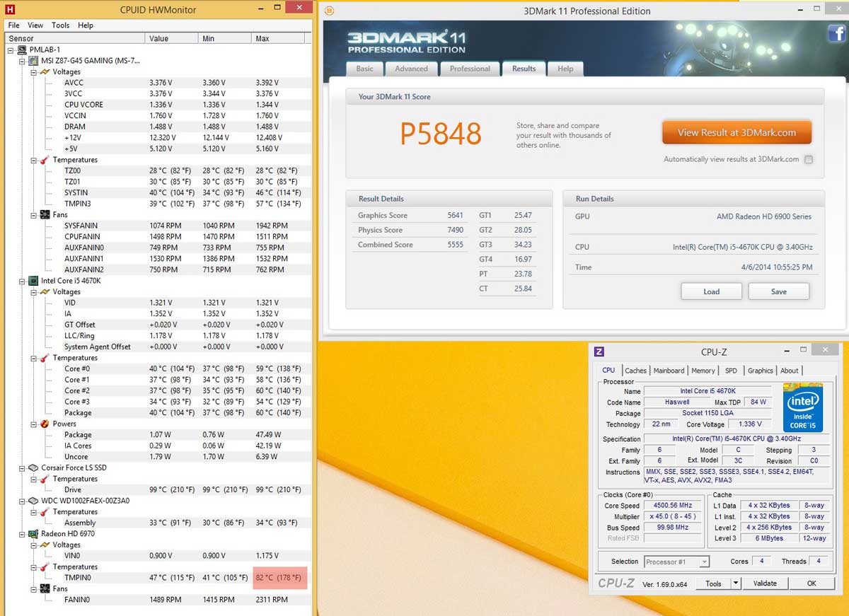Click View Result at 3DMark.com button
Viewport: 849px width, 616px height.
737,132
